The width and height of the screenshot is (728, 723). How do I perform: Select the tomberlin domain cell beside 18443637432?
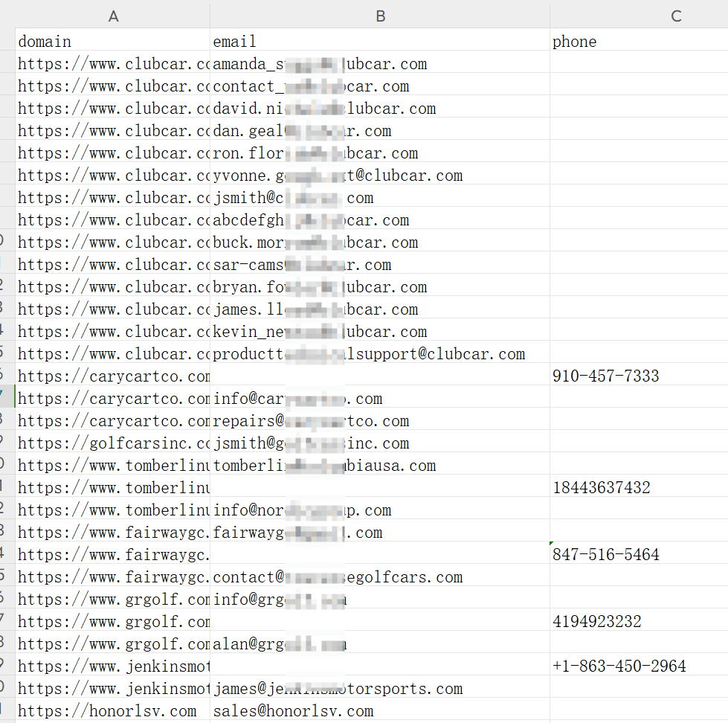click(113, 487)
